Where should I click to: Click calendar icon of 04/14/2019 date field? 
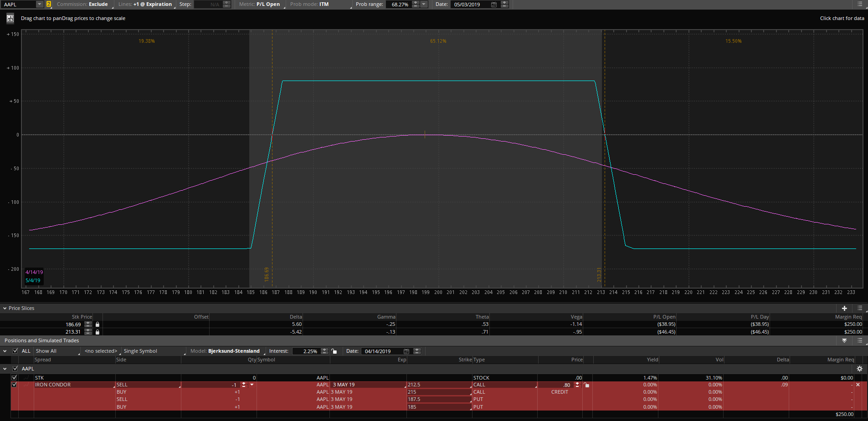coord(406,351)
